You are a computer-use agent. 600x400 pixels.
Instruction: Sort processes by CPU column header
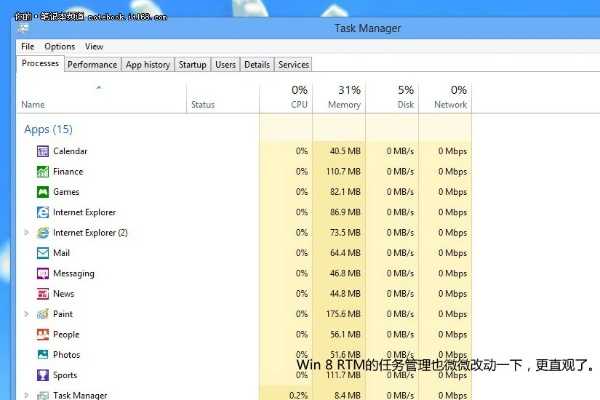tap(298, 97)
